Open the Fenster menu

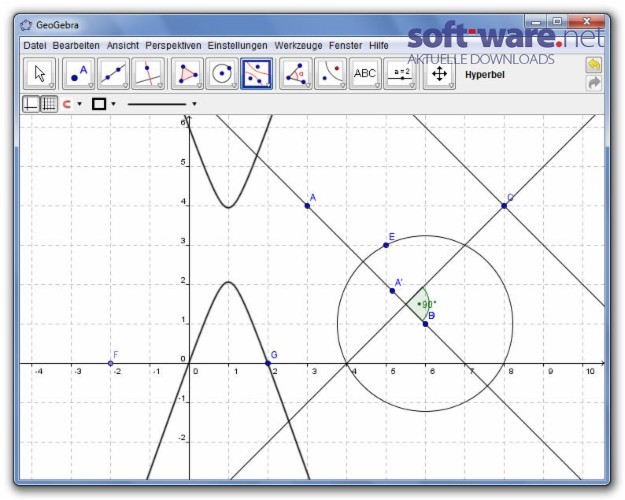tap(346, 45)
